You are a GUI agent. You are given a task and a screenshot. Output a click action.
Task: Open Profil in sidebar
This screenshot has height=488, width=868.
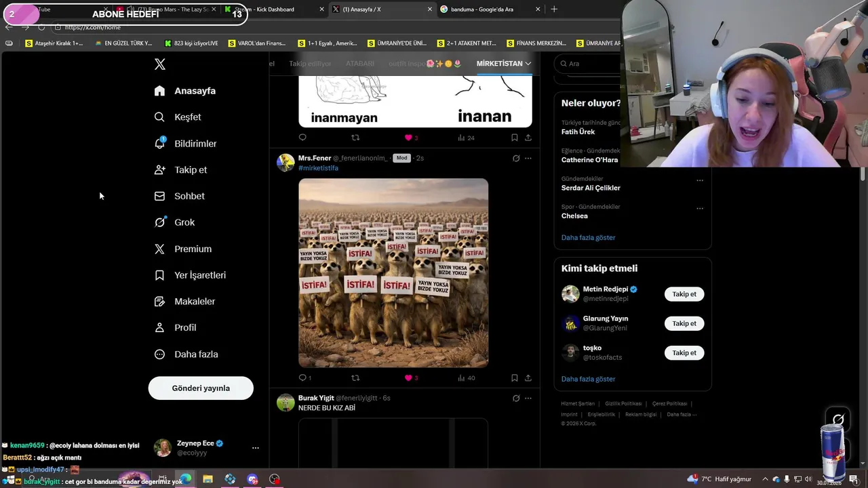point(176,327)
